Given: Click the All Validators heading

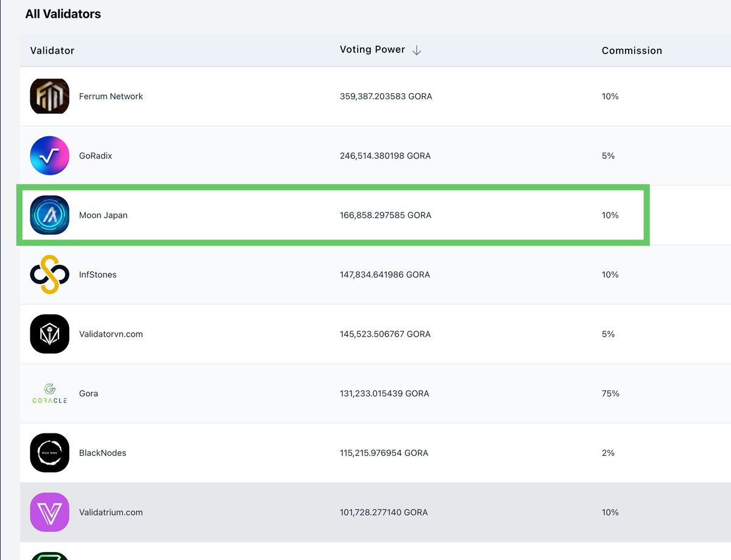Looking at the screenshot, I should pos(63,13).
